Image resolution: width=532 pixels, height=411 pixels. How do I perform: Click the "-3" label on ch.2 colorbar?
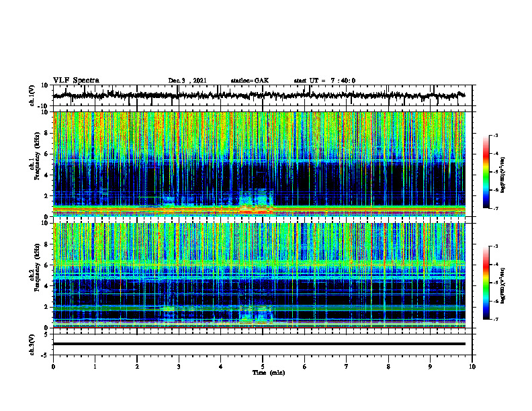[496, 246]
